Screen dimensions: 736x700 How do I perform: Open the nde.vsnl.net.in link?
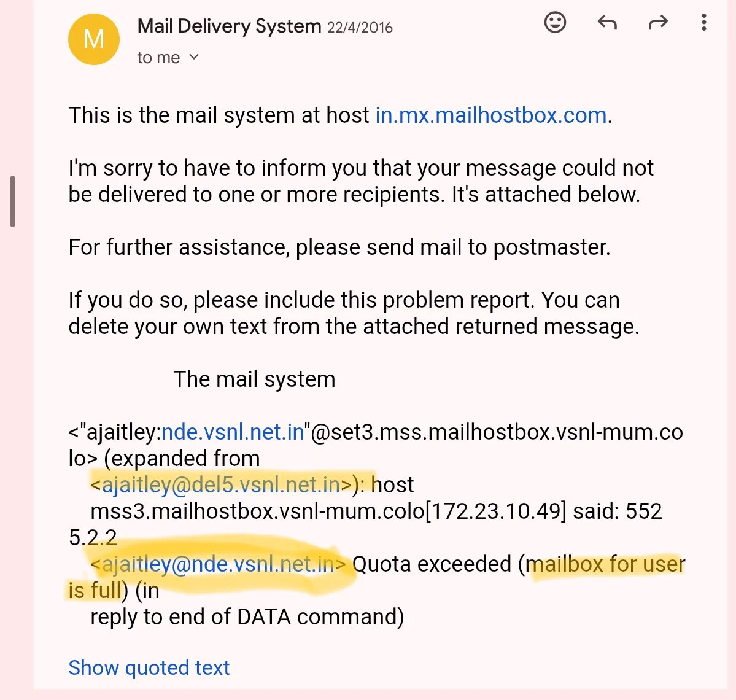tap(233, 432)
